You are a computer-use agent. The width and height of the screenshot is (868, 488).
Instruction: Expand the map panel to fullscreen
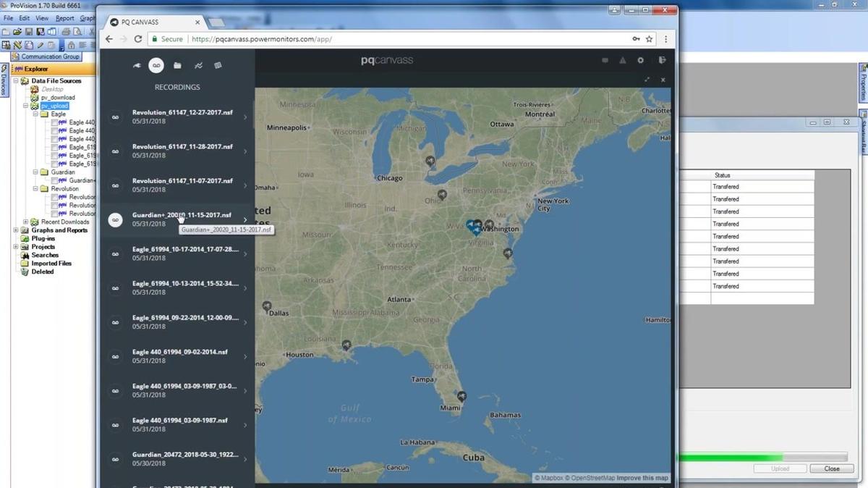pyautogui.click(x=647, y=80)
